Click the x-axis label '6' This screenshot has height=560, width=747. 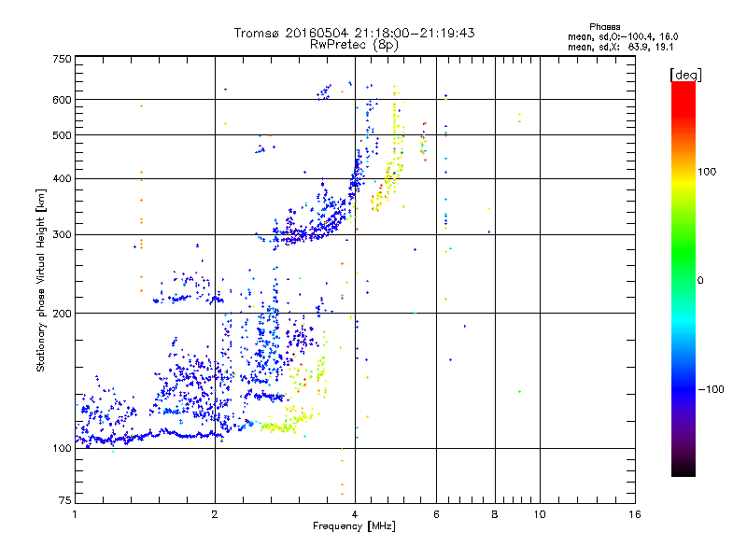tap(436, 514)
